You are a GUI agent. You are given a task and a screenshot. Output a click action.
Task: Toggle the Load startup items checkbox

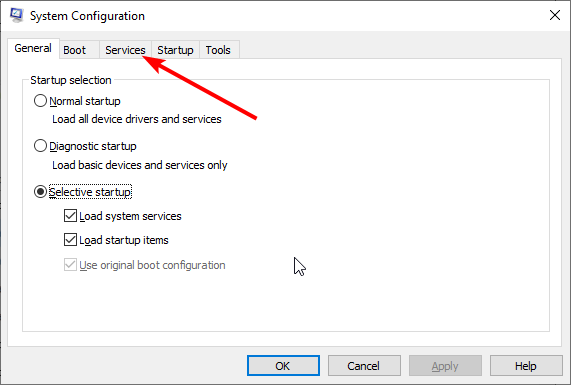(x=70, y=240)
